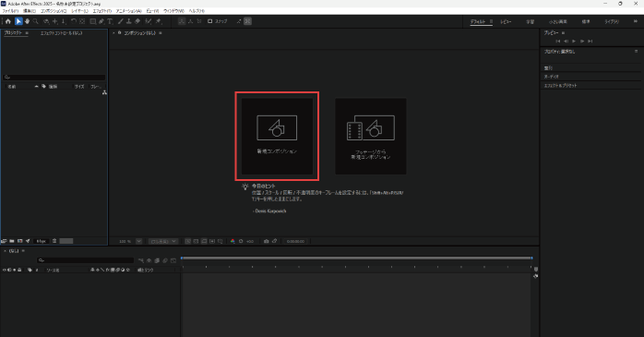644x337 pixels.
Task: Select the Hand tool
Action: 27,21
